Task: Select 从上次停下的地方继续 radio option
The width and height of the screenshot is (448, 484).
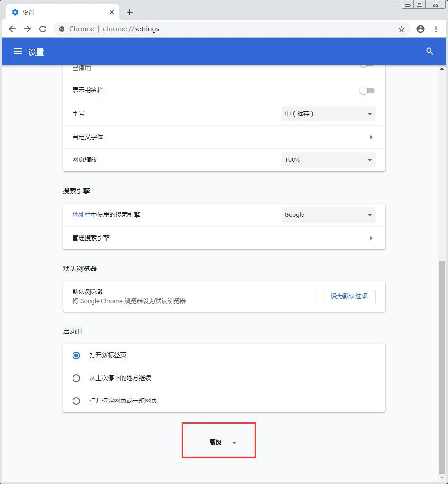Action: coord(76,378)
